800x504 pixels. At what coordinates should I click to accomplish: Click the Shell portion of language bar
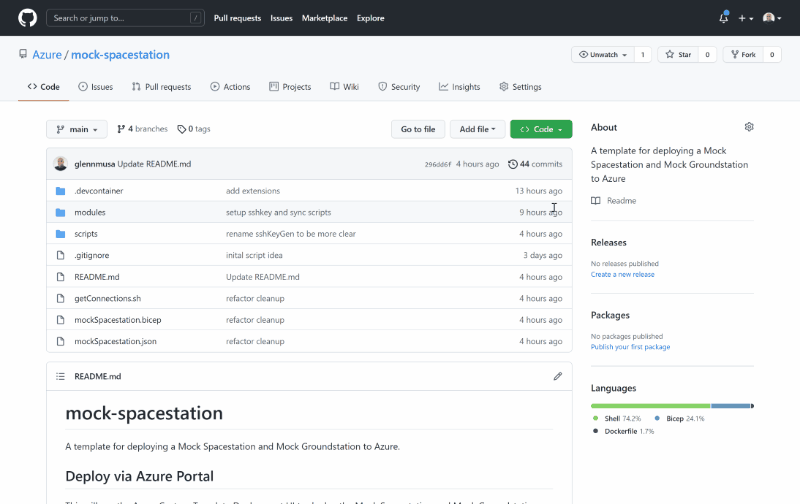tap(651, 406)
